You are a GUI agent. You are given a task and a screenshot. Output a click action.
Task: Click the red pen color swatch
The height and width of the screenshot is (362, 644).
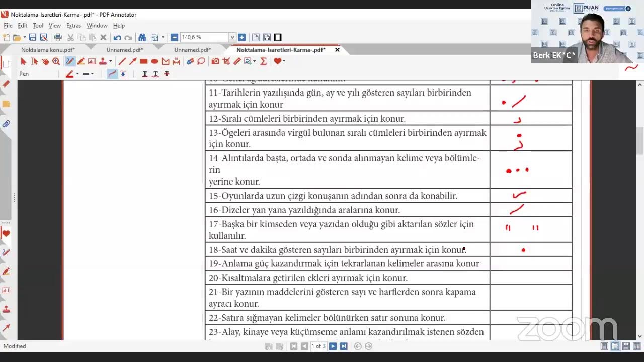[x=69, y=74]
